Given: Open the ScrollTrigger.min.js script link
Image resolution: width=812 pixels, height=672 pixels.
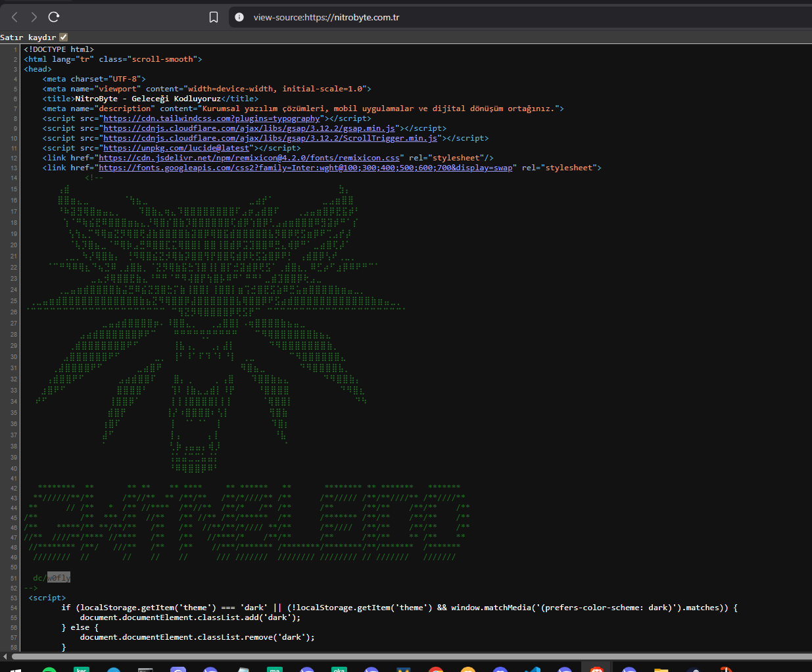Looking at the screenshot, I should point(270,138).
